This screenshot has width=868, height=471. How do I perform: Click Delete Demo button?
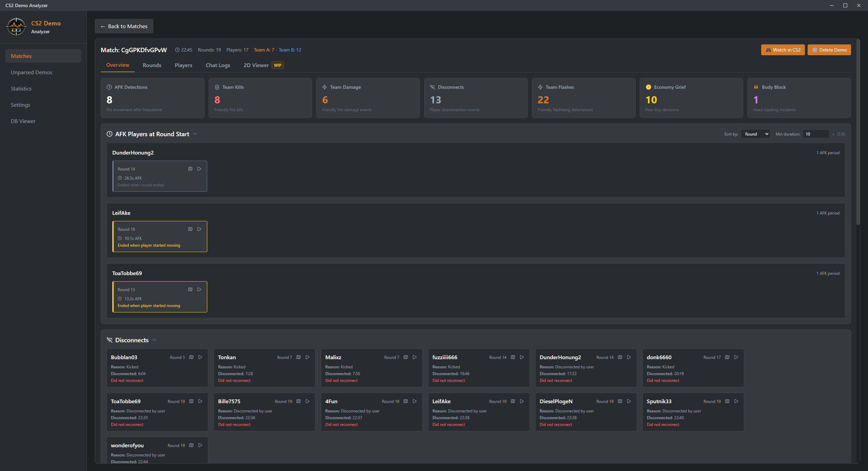829,50
